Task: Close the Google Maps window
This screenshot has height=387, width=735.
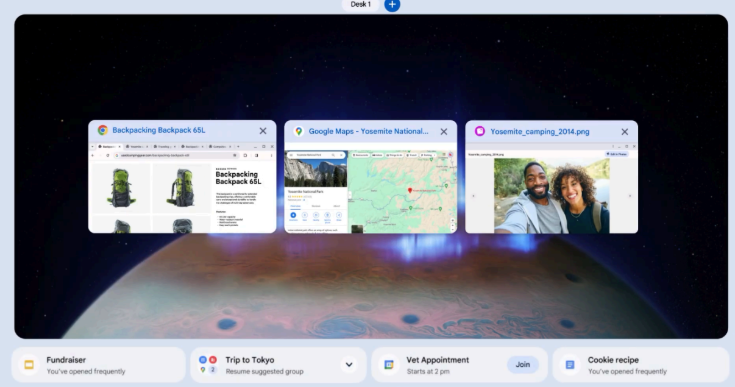Action: point(443,132)
